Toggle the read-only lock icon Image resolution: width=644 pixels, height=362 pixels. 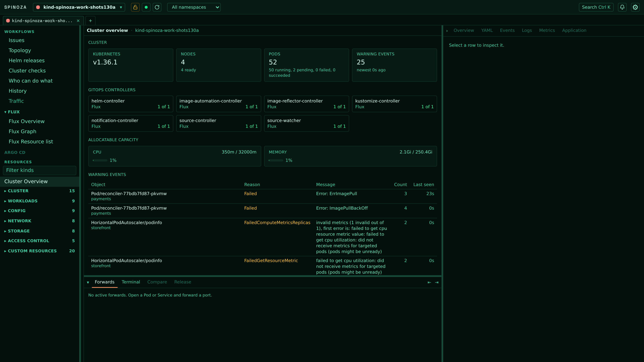(135, 7)
